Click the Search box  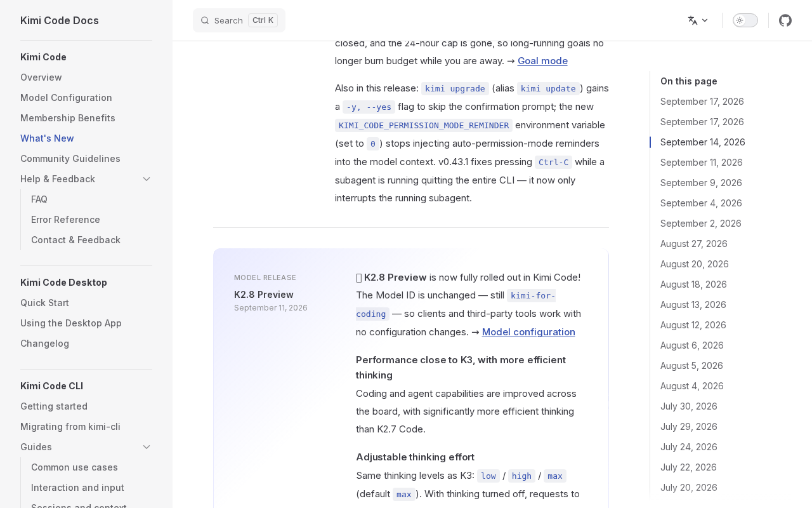(239, 20)
